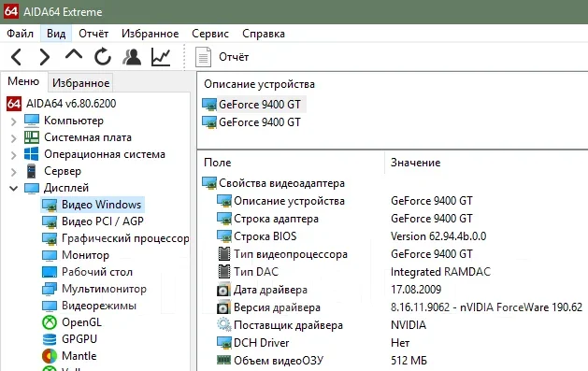Expand the Системная плата tree node

13,138
